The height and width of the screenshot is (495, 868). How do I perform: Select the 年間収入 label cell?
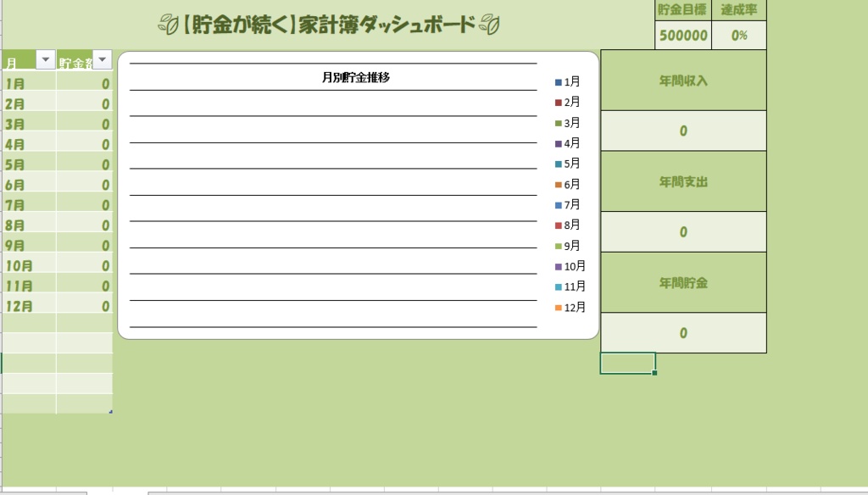(x=684, y=81)
